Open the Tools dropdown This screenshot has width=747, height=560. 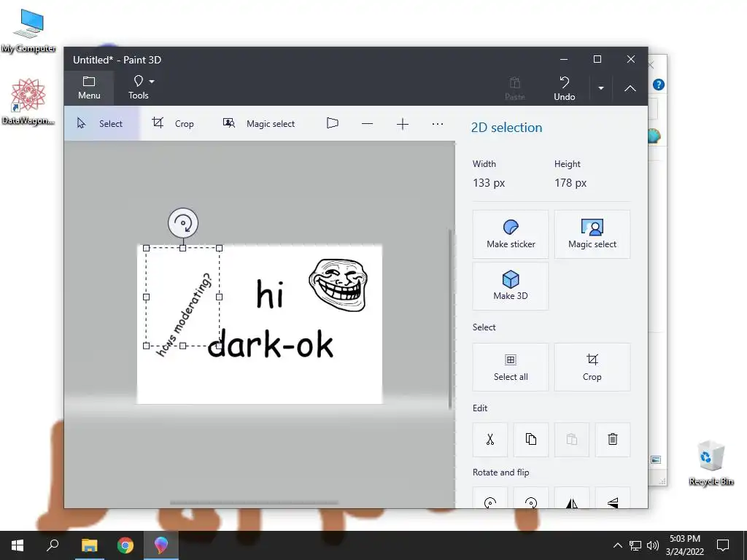coord(141,87)
